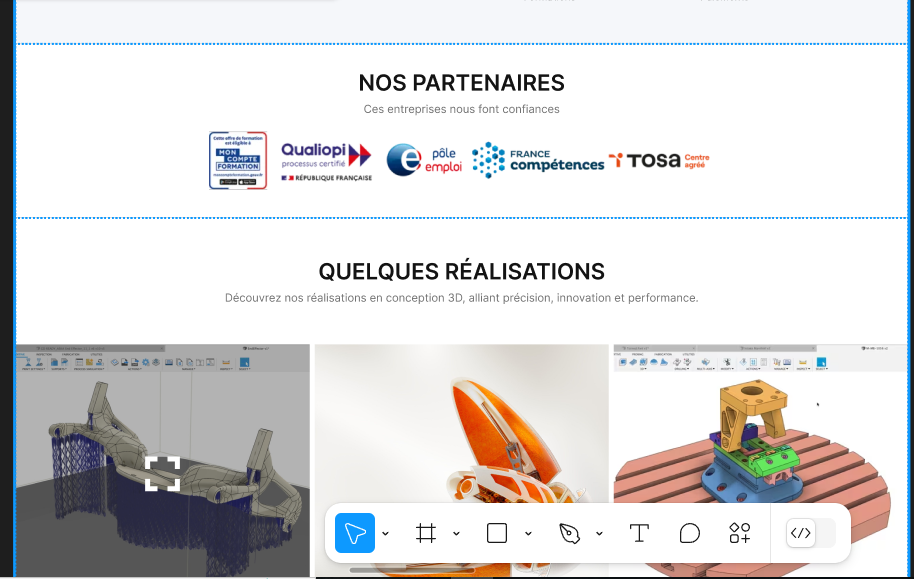Open Move tool options chevron

point(385,534)
